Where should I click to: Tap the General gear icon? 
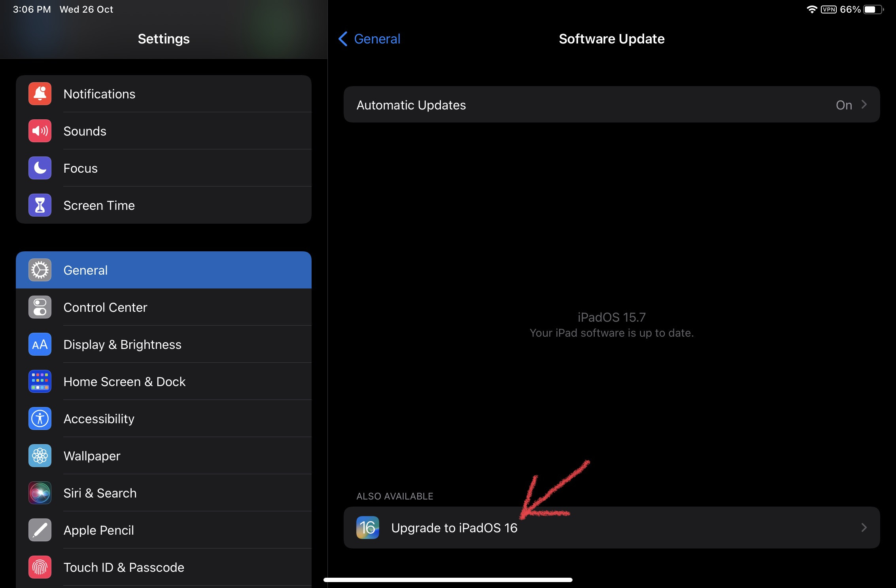40,270
